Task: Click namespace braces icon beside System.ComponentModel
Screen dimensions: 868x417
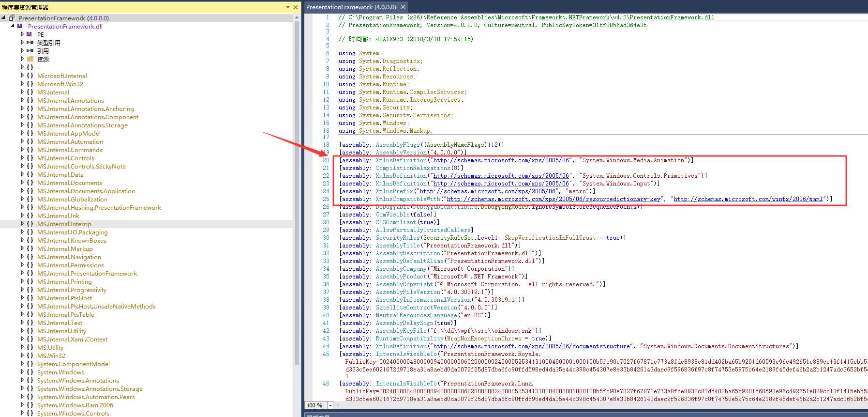Action: point(30,364)
